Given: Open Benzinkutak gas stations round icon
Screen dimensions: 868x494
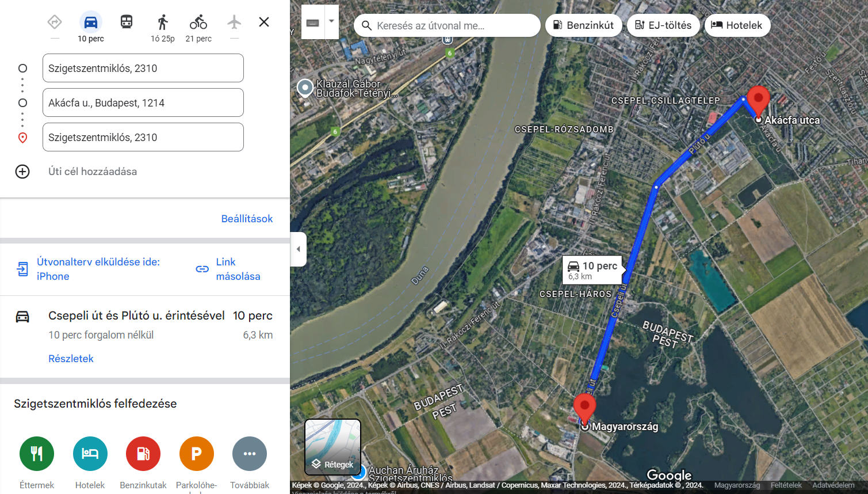Looking at the screenshot, I should coord(143,454).
